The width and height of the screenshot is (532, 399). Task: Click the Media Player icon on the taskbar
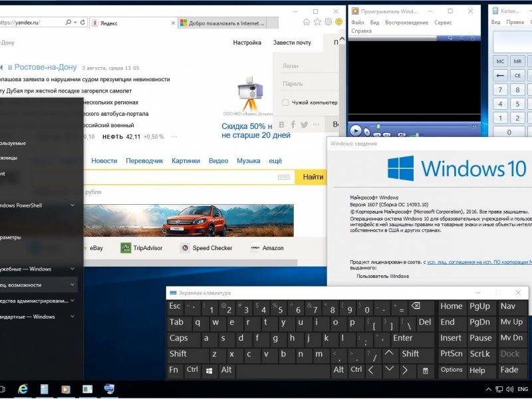[66, 389]
